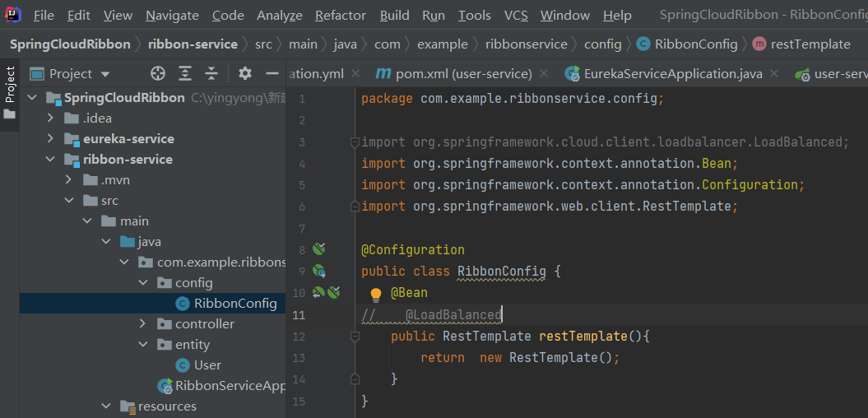Viewport: 868px width, 418px height.
Task: Fold restTemplate method at line 12
Action: tap(355, 337)
